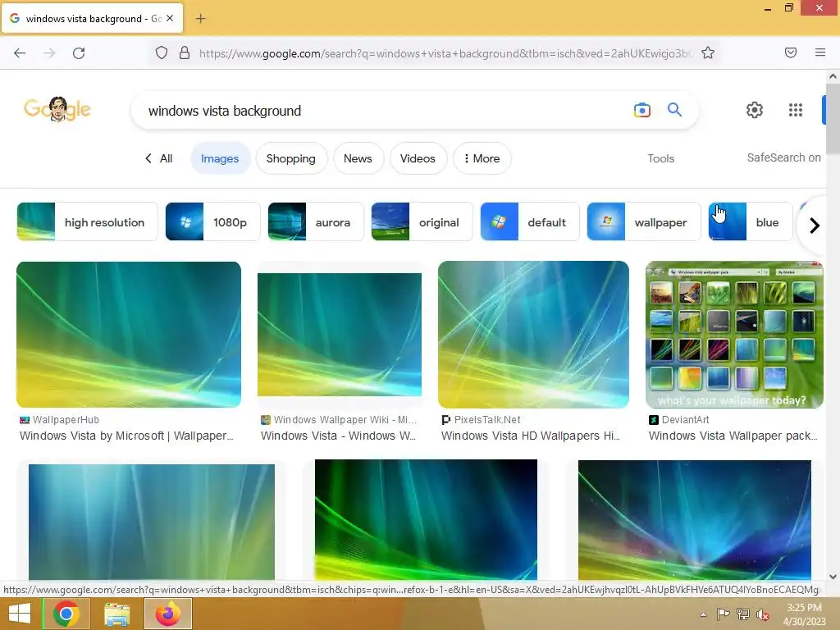Click the Firefox taskbar icon
The height and width of the screenshot is (630, 840).
point(167,614)
